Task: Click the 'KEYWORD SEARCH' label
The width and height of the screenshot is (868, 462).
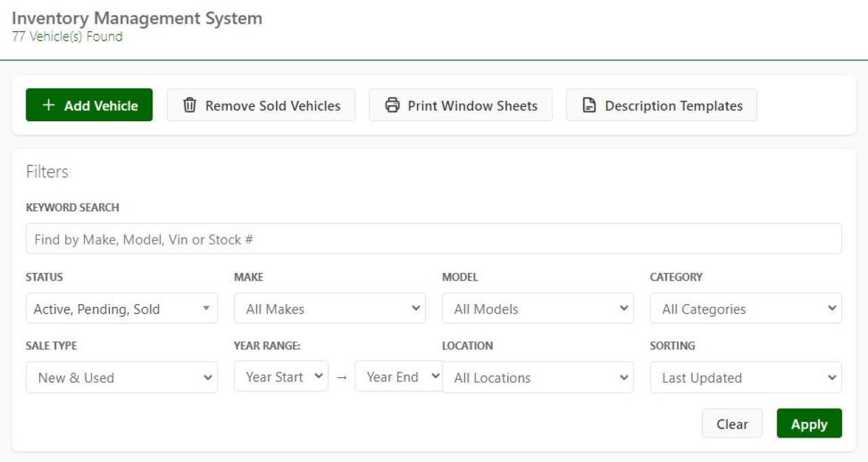Action: 73,207
